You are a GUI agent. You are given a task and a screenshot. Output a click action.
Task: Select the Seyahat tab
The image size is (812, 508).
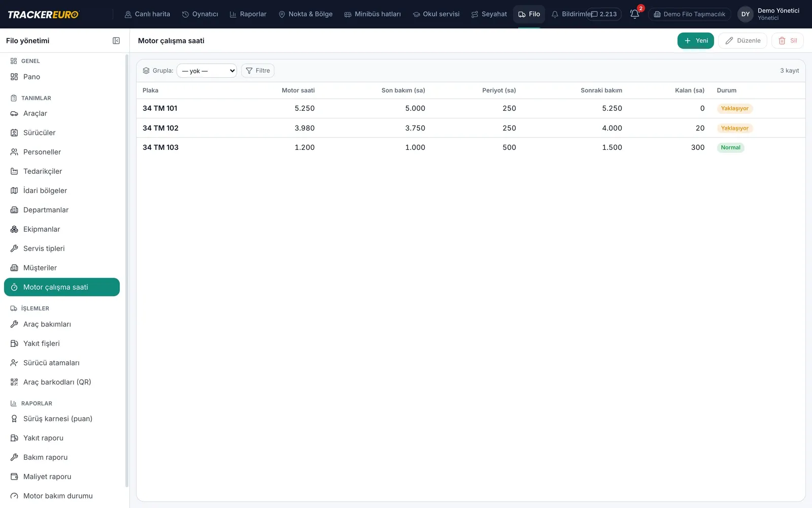pos(489,14)
